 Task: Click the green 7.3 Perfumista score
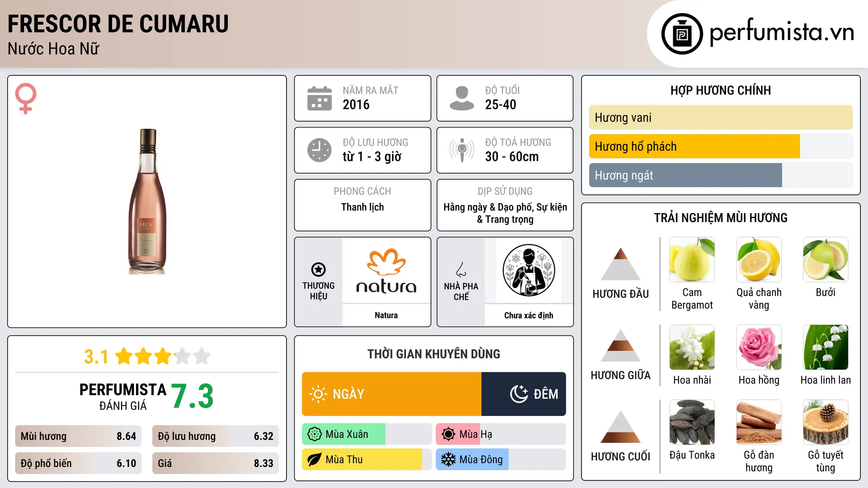click(x=192, y=396)
